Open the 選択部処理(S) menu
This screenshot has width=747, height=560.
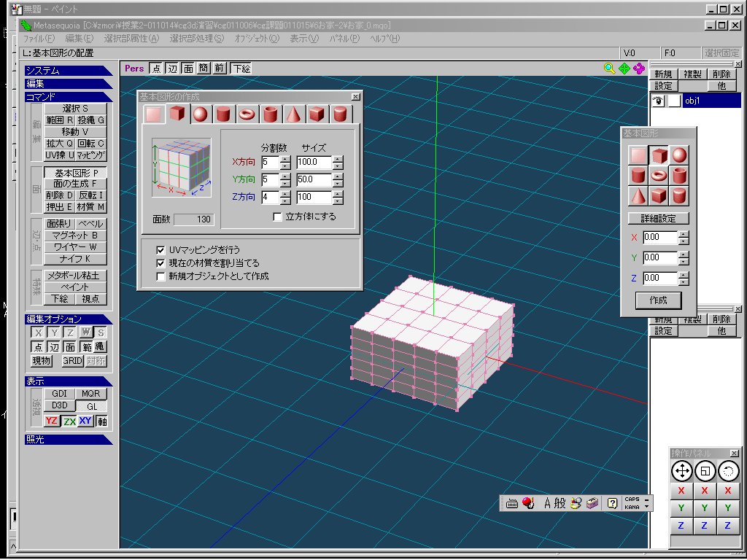pos(197,39)
